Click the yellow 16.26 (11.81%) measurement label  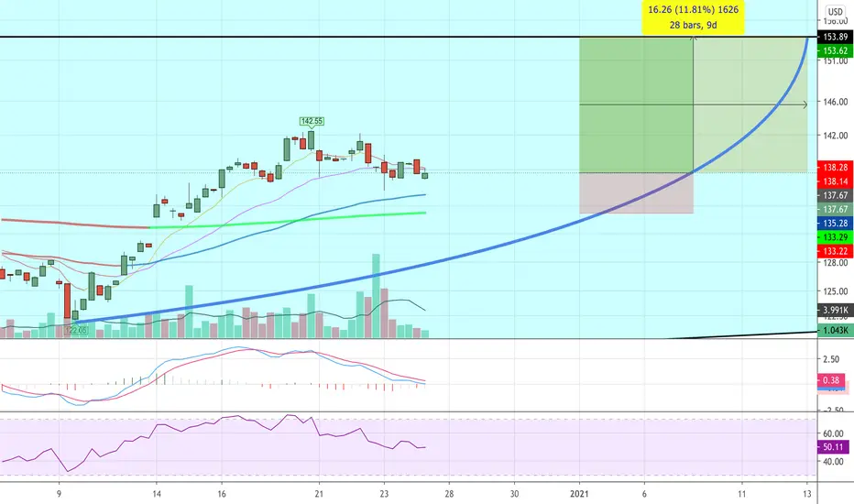(x=693, y=16)
